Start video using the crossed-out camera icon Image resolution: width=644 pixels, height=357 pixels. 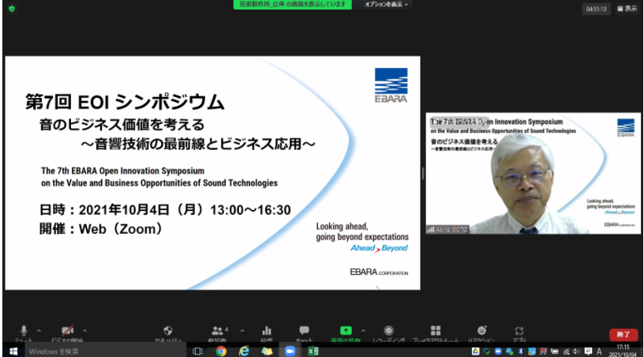point(69,331)
